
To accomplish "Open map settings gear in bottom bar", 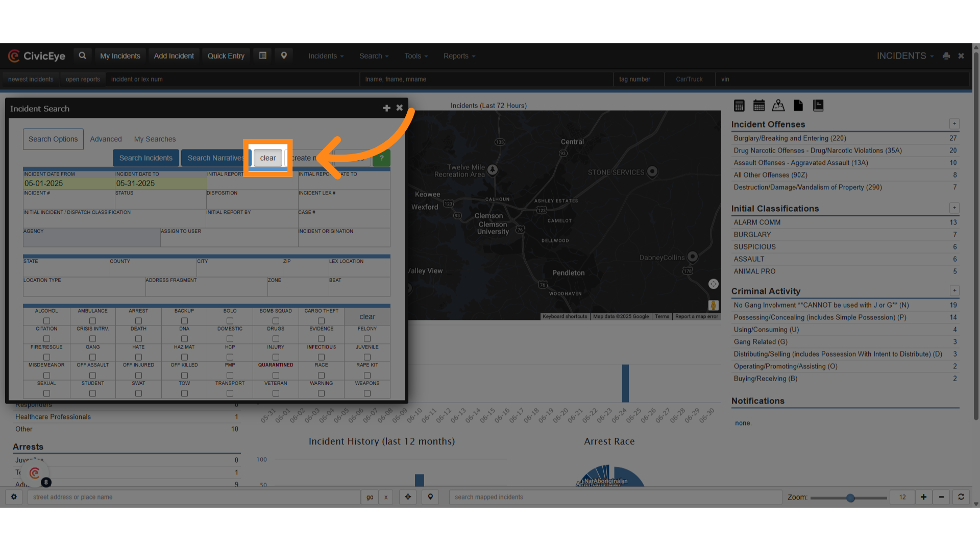I will coord(14,497).
